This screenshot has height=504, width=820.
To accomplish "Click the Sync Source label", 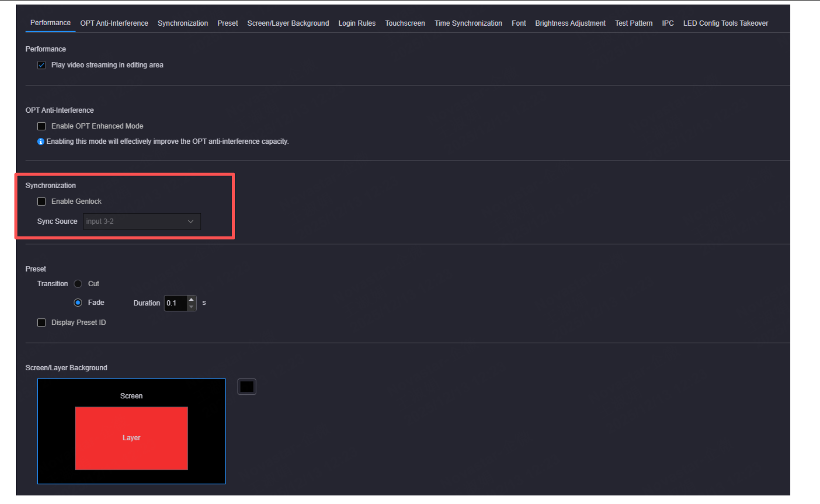I will [57, 221].
